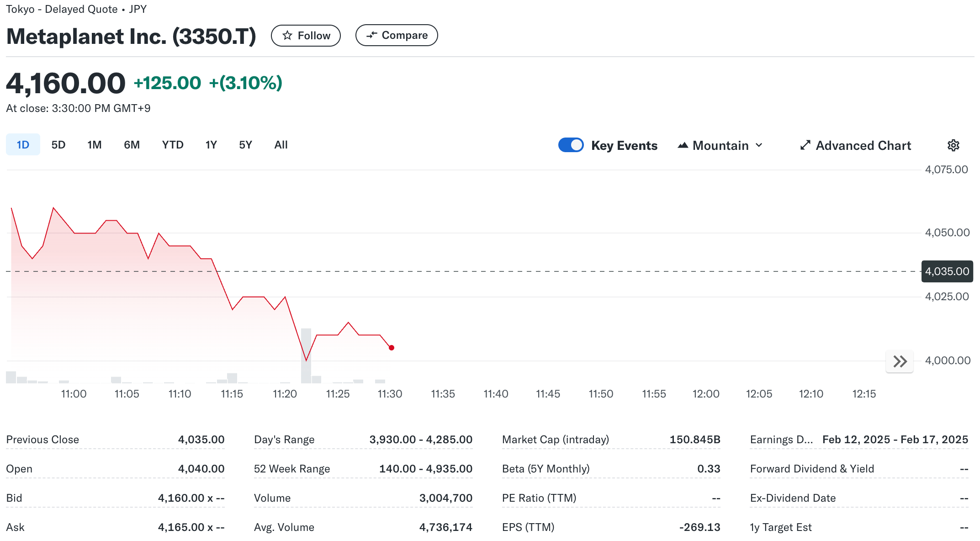
Task: Switch to the 6M range
Action: click(132, 145)
